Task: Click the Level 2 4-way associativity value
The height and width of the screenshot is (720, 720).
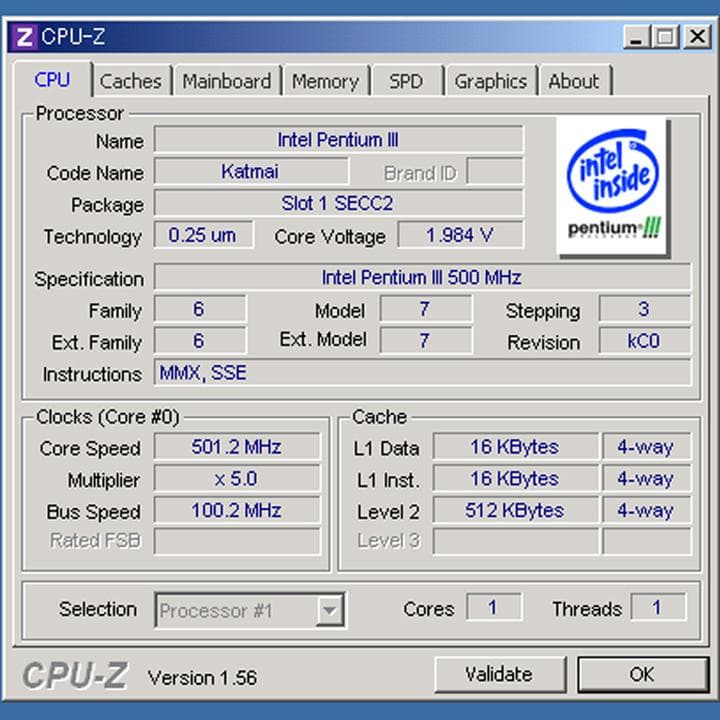Action: (647, 511)
